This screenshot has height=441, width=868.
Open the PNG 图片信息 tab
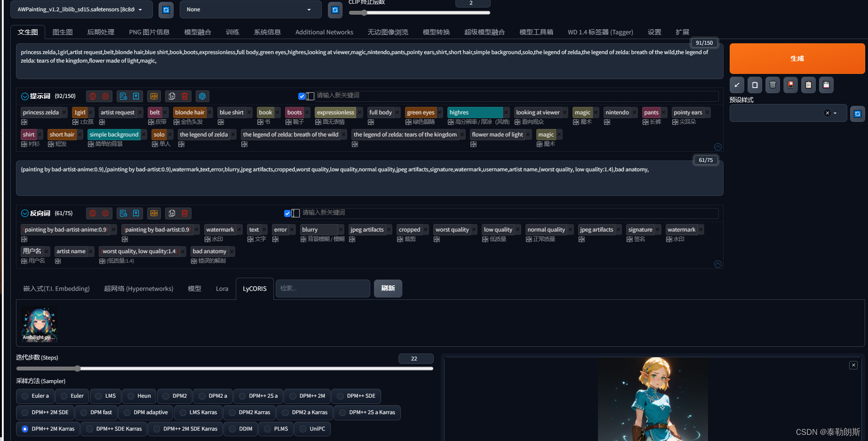click(149, 32)
